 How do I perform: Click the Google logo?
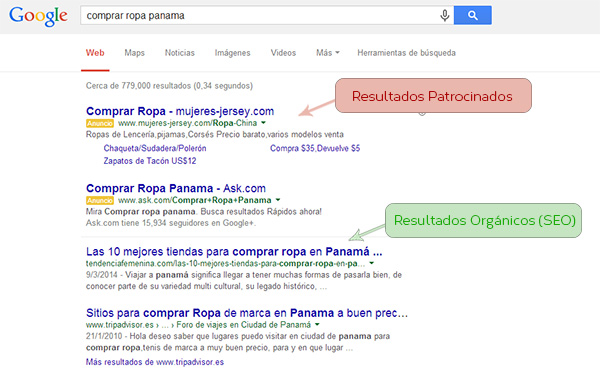[x=38, y=16]
